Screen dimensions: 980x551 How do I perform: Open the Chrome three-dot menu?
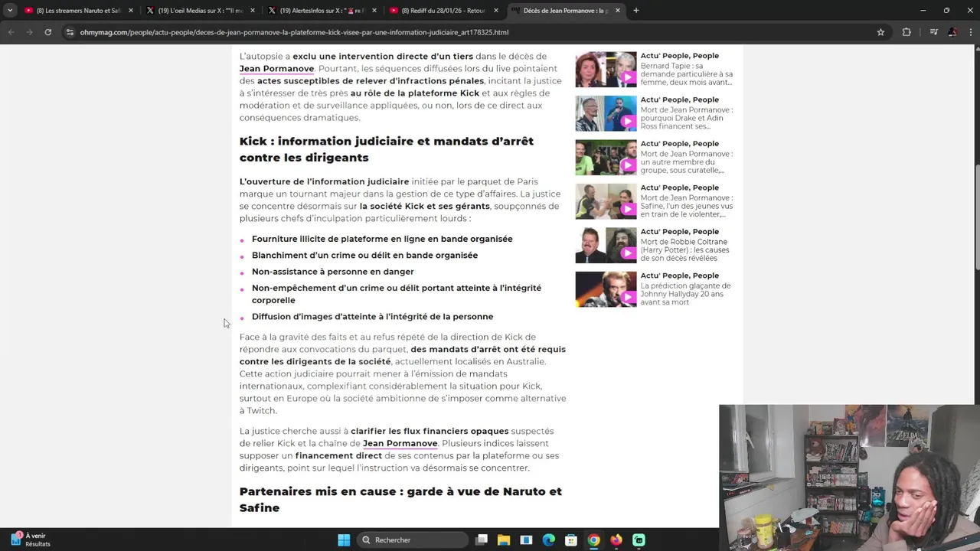970,32
